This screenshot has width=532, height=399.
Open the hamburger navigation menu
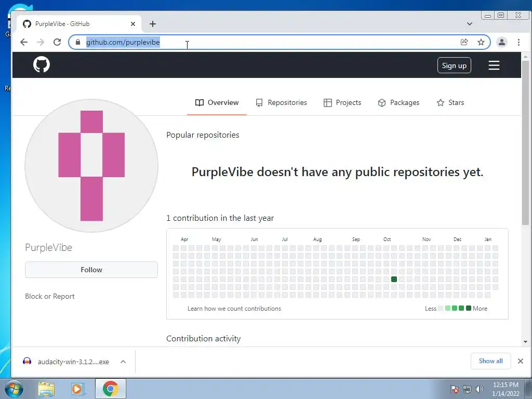(x=494, y=65)
